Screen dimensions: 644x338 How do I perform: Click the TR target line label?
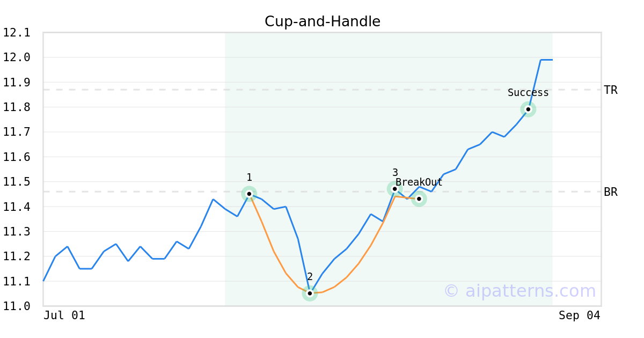[611, 90]
